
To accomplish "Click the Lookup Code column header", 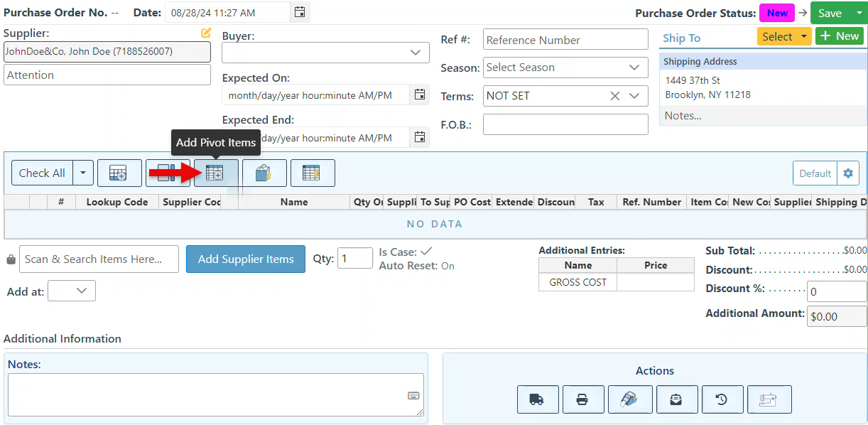I will point(117,202).
